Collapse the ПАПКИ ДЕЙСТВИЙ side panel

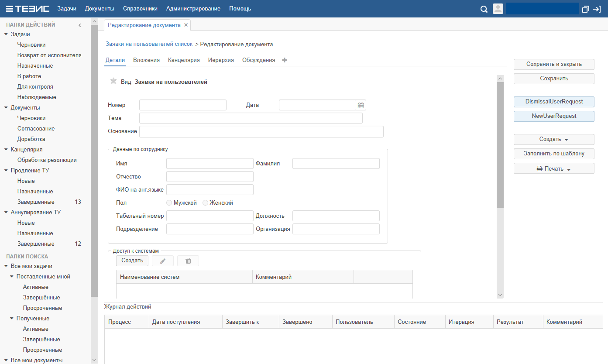[80, 25]
